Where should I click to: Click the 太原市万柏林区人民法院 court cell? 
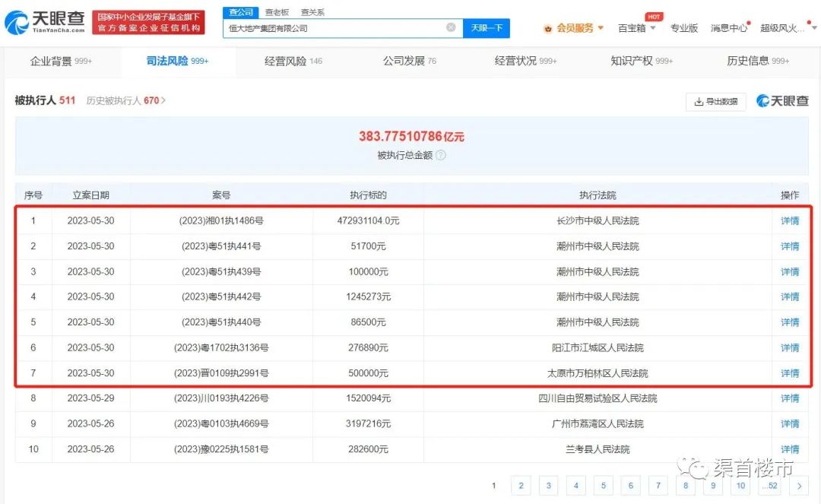[598, 373]
